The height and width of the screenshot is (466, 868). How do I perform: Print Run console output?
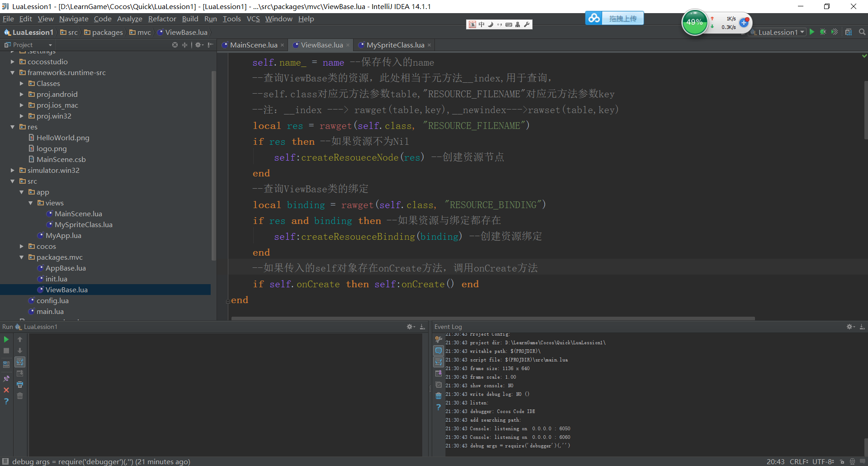[x=20, y=385]
